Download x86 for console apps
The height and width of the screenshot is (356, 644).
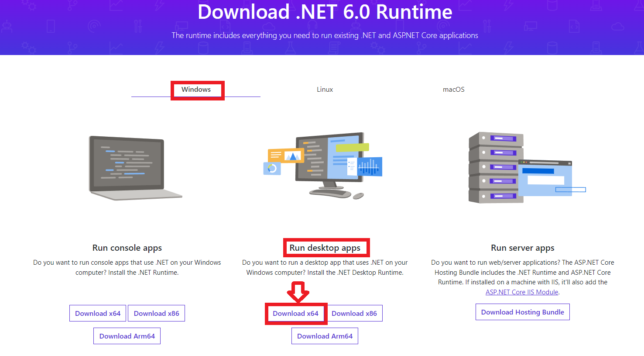coord(156,313)
